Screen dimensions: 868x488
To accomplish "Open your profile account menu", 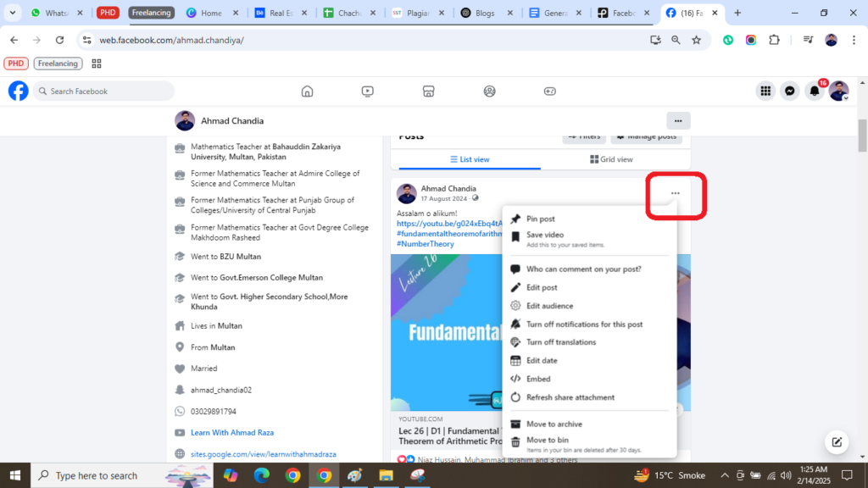I will click(x=839, y=91).
